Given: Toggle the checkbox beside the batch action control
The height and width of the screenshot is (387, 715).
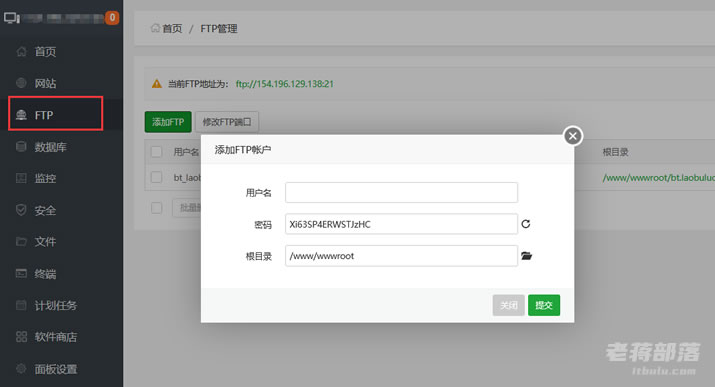Looking at the screenshot, I should tap(156, 208).
